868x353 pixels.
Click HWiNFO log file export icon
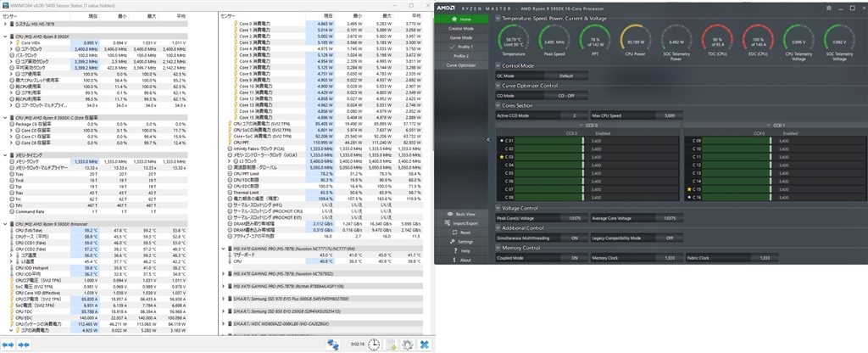point(392,345)
